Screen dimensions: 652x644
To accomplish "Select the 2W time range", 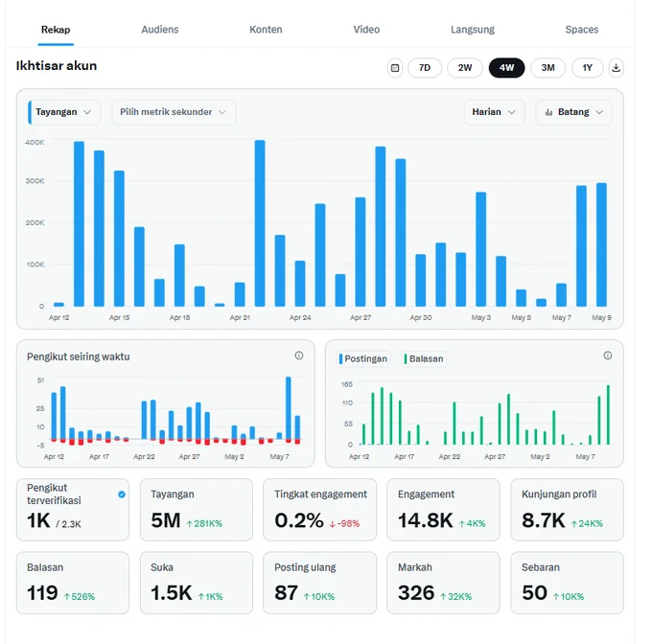I will coord(465,68).
